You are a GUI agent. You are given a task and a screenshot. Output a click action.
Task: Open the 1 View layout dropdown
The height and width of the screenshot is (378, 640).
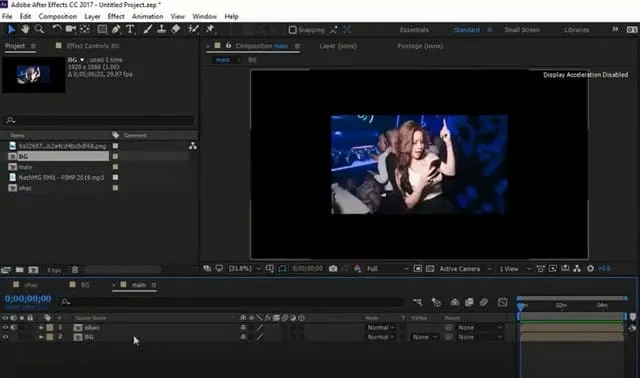pyautogui.click(x=515, y=269)
